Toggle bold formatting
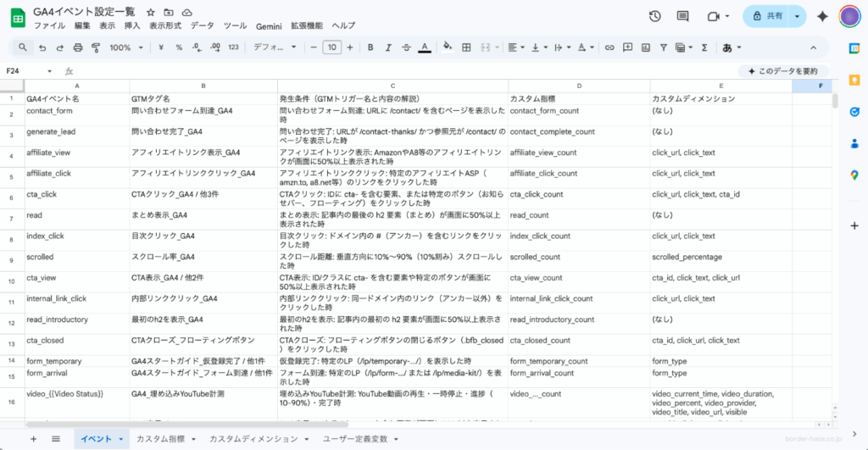Viewport: 868px width, 450px height. point(370,47)
